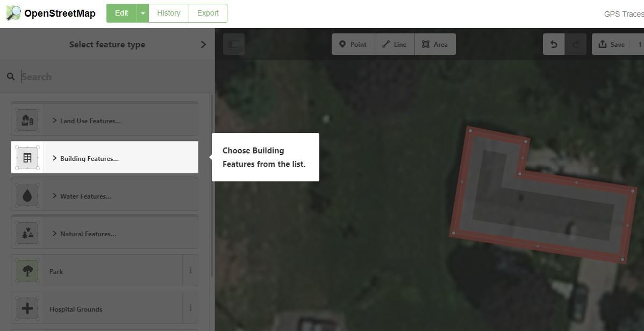The image size is (644, 331).
Task: Select the Area drawing tool
Action: (435, 44)
